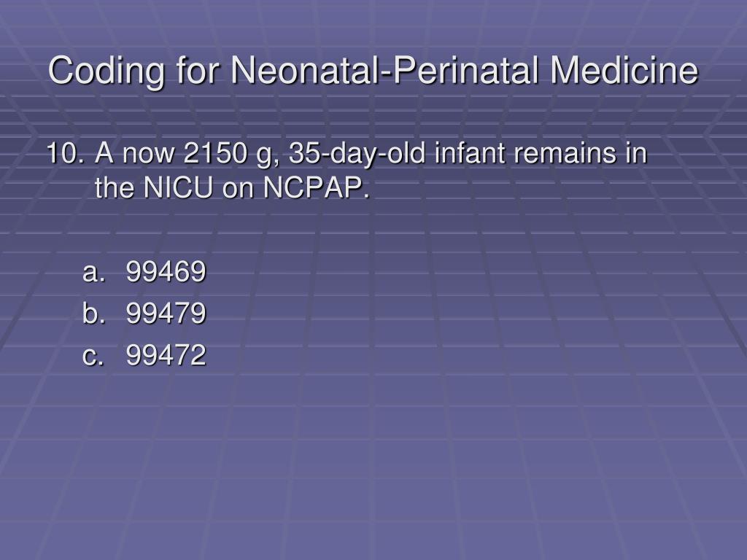Click the word NICU in the question
The height and width of the screenshot is (560, 747).
(178, 187)
